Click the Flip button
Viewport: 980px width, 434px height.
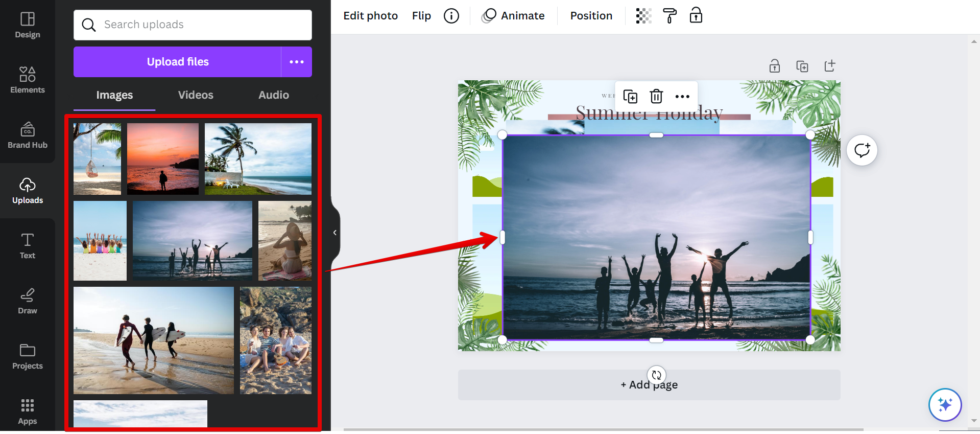(x=421, y=16)
